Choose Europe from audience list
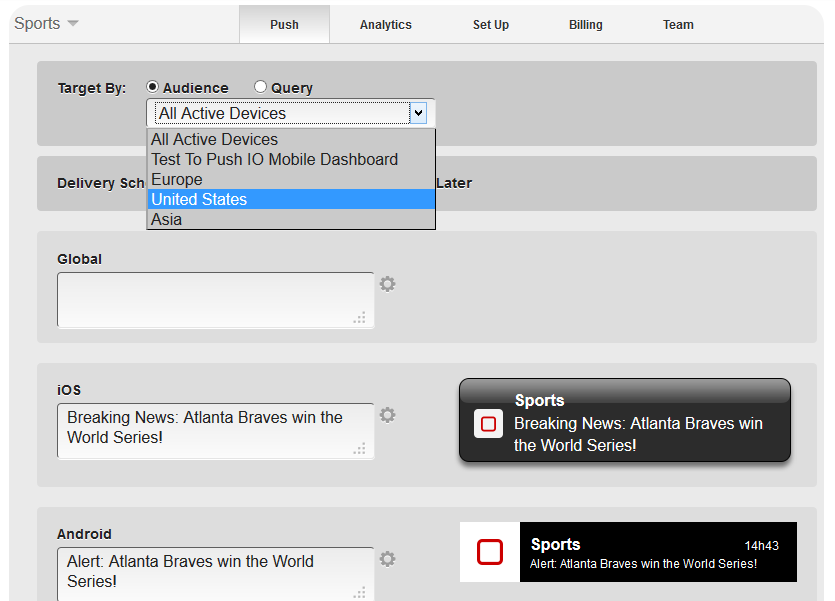The height and width of the screenshot is (601, 835). tap(291, 179)
